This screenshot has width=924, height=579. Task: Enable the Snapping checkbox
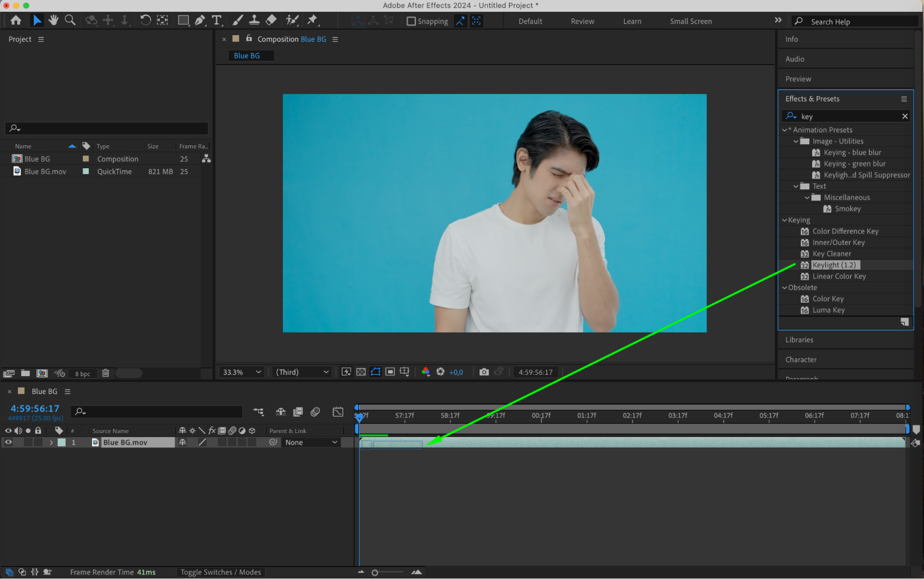point(411,21)
